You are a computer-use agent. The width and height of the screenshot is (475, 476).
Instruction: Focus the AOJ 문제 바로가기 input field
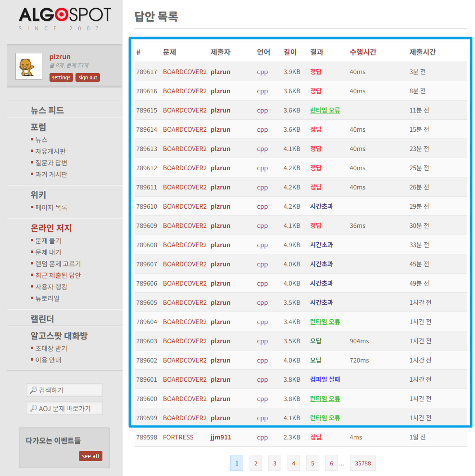64,409
